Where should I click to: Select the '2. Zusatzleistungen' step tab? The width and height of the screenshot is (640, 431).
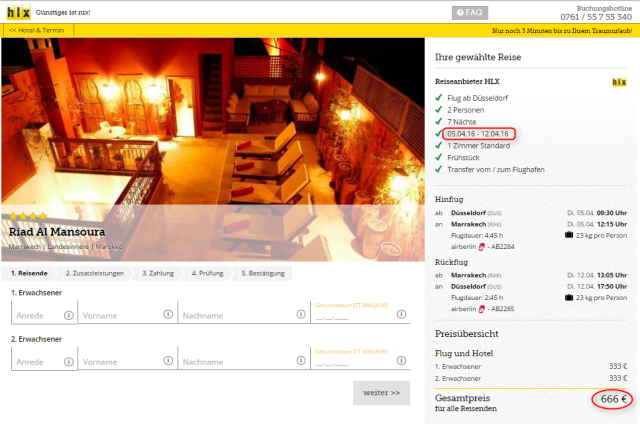tap(95, 273)
